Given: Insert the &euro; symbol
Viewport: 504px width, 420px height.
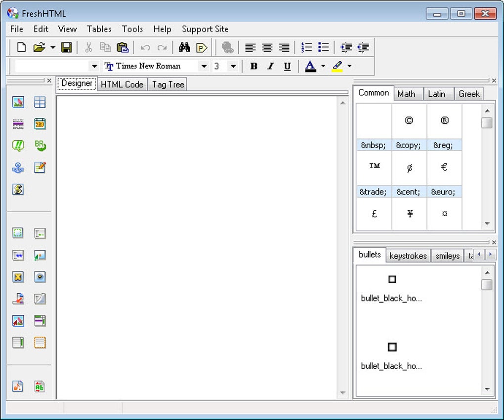Looking at the screenshot, I should [444, 174].
